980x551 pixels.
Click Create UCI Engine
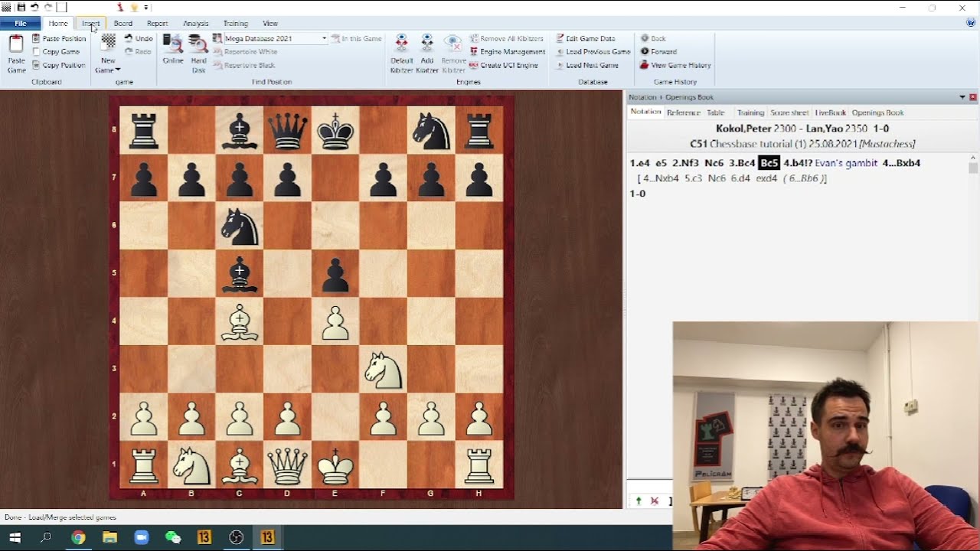click(504, 65)
